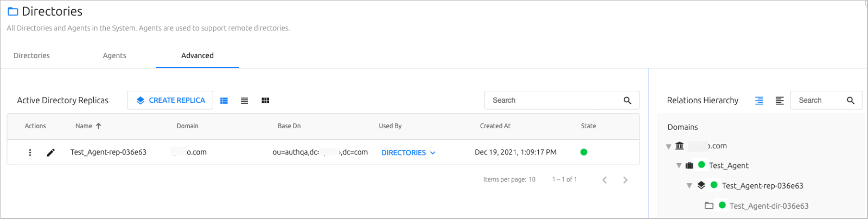868x219 pixels.
Task: Collapse the Test_Agent tree node
Action: point(679,166)
